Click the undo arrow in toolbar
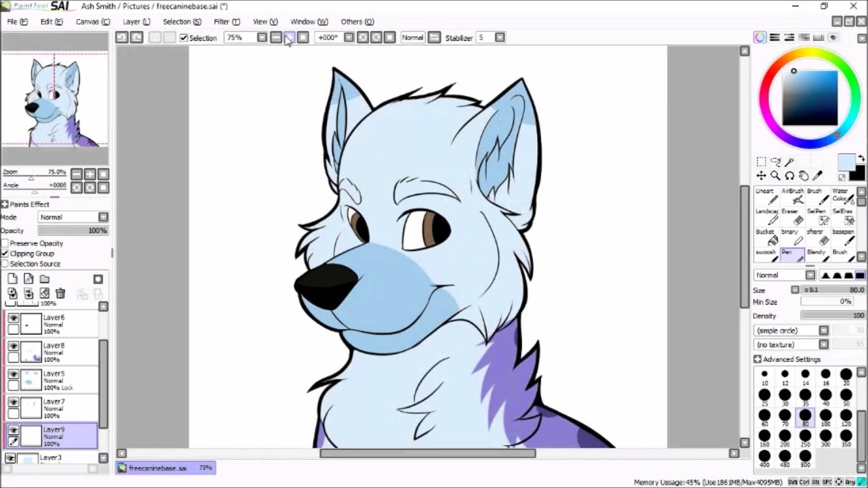The height and width of the screenshot is (488, 868). (x=122, y=37)
